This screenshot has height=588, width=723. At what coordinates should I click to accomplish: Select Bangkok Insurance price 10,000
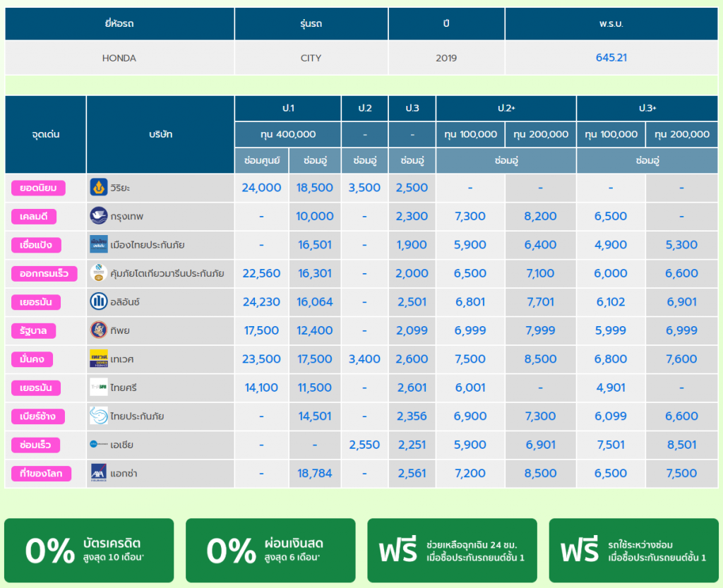tap(314, 216)
